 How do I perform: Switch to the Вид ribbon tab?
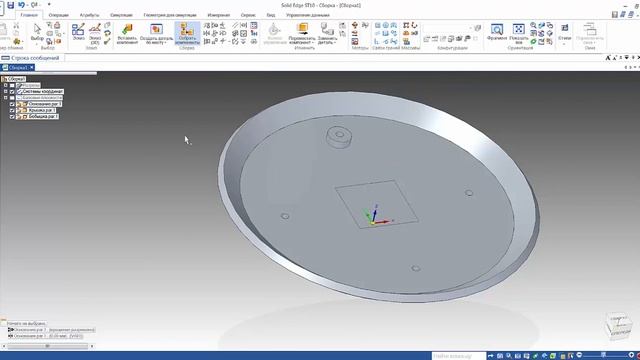pyautogui.click(x=271, y=15)
